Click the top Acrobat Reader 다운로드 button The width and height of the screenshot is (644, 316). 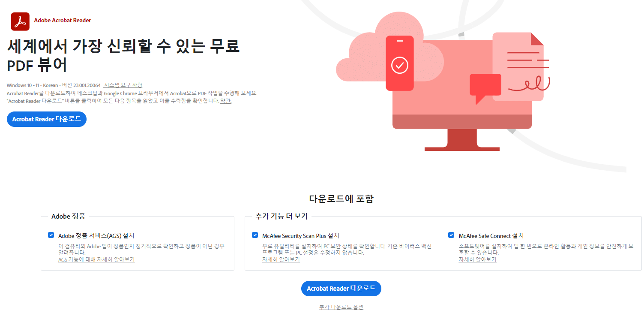(46, 119)
